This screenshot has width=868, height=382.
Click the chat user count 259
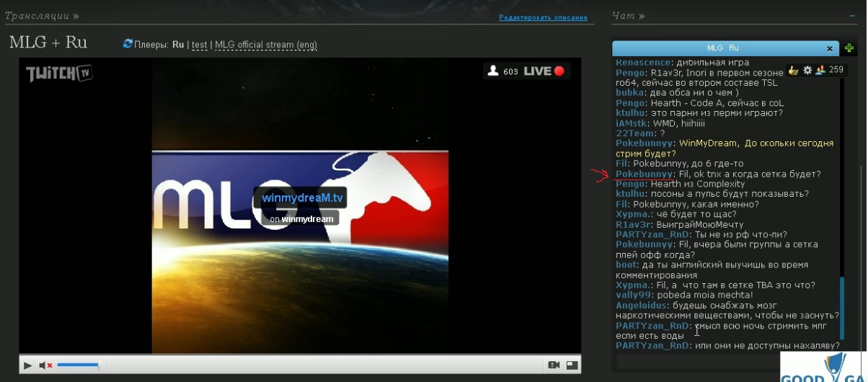[836, 70]
